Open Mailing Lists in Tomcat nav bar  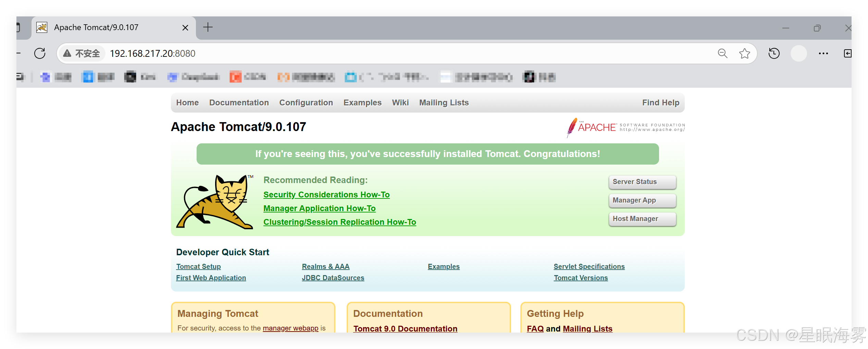tap(444, 103)
